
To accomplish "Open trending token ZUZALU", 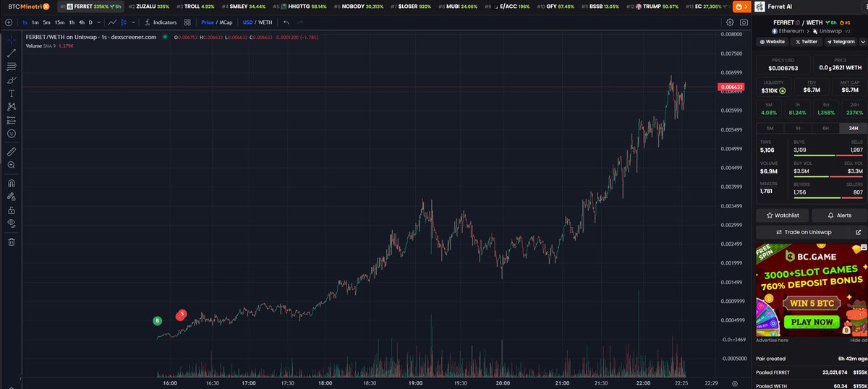I will pyautogui.click(x=149, y=7).
